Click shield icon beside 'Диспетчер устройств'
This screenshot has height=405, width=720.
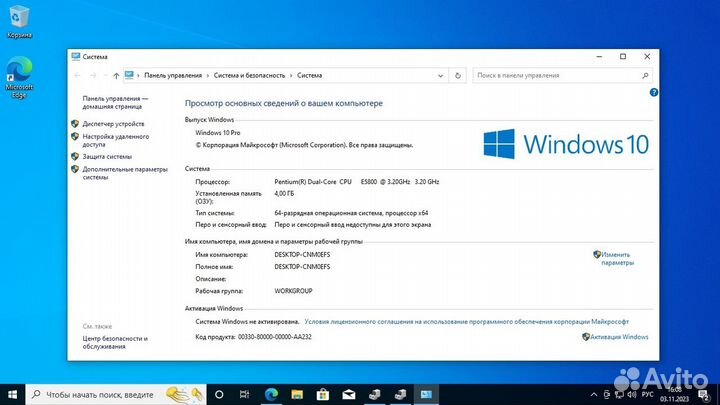tap(75, 124)
